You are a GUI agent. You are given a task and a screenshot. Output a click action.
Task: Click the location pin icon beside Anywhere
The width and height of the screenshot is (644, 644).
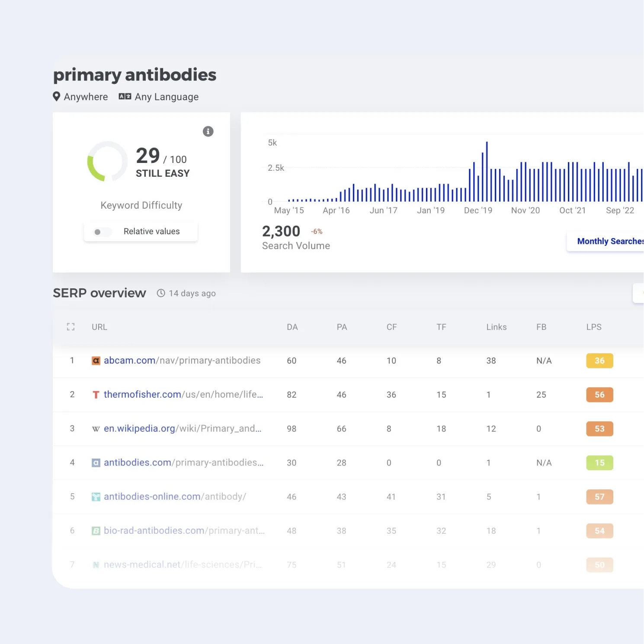point(57,96)
